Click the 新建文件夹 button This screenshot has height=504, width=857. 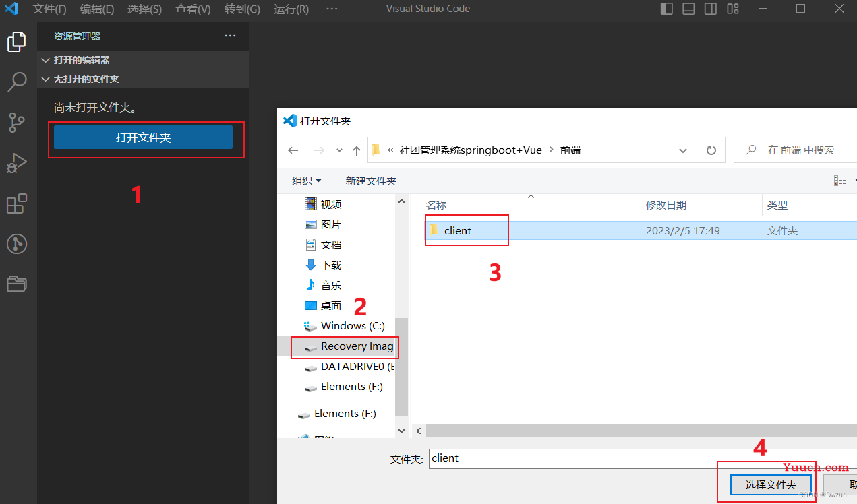(371, 181)
